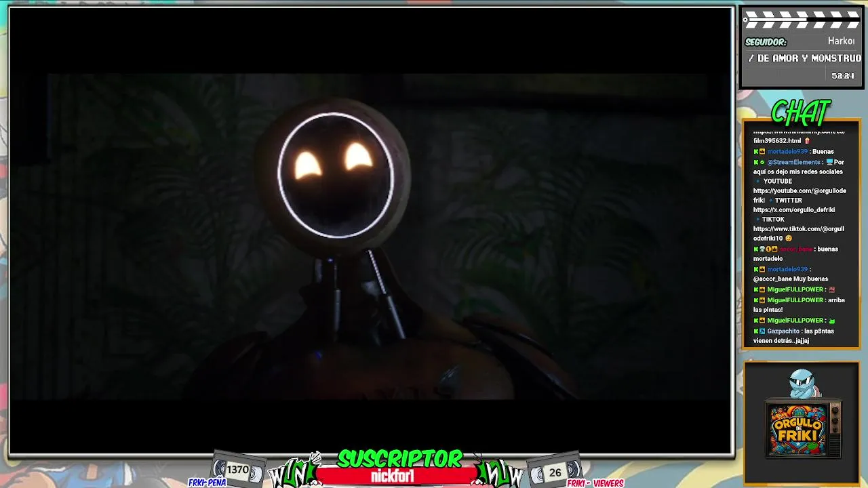Click the nickfor1 subscriber name bar
Image resolution: width=868 pixels, height=488 pixels.
(x=393, y=476)
